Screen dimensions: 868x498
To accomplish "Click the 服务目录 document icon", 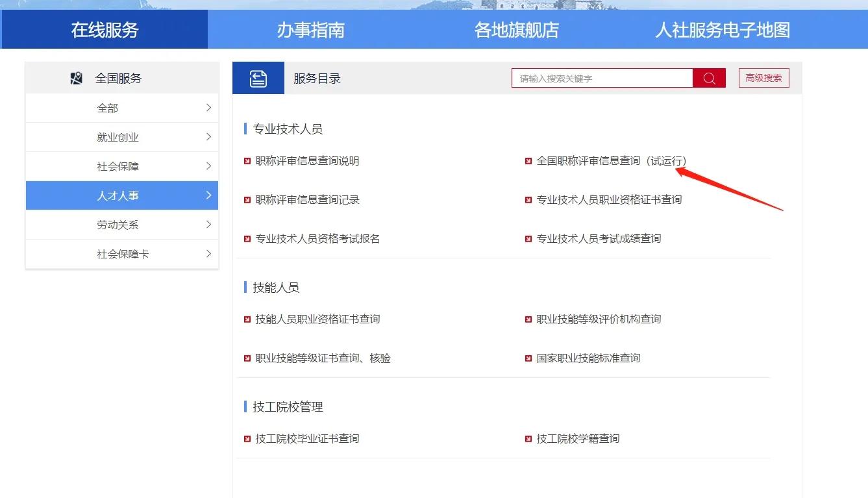I will [x=258, y=78].
